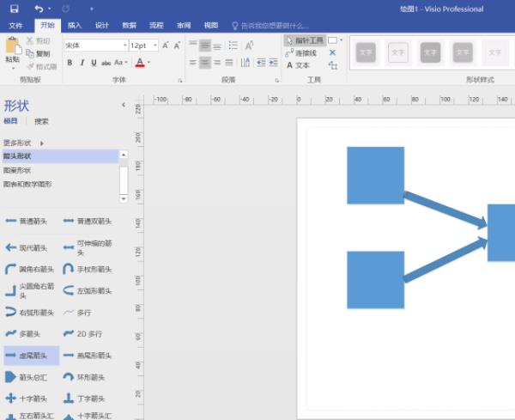The image size is (515, 420).
Task: Toggle align bottom in paragraph group
Action: [x=217, y=45]
